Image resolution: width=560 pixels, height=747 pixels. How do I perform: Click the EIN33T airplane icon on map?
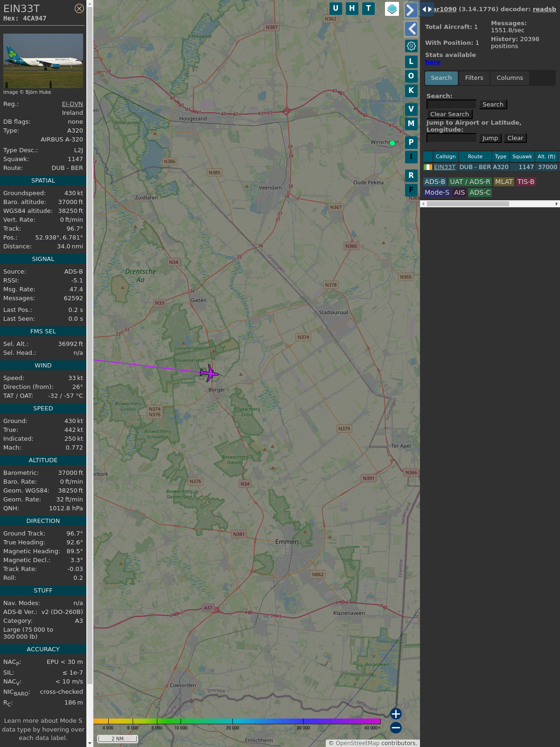pyautogui.click(x=209, y=373)
